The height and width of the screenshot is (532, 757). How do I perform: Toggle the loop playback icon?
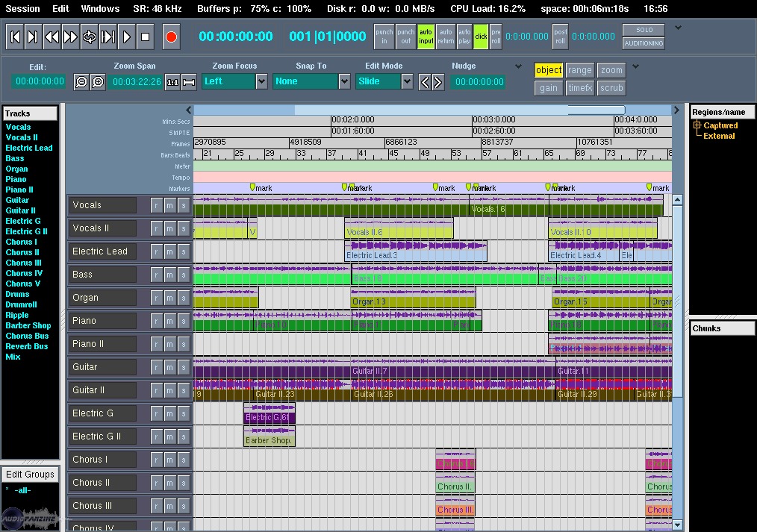click(89, 37)
